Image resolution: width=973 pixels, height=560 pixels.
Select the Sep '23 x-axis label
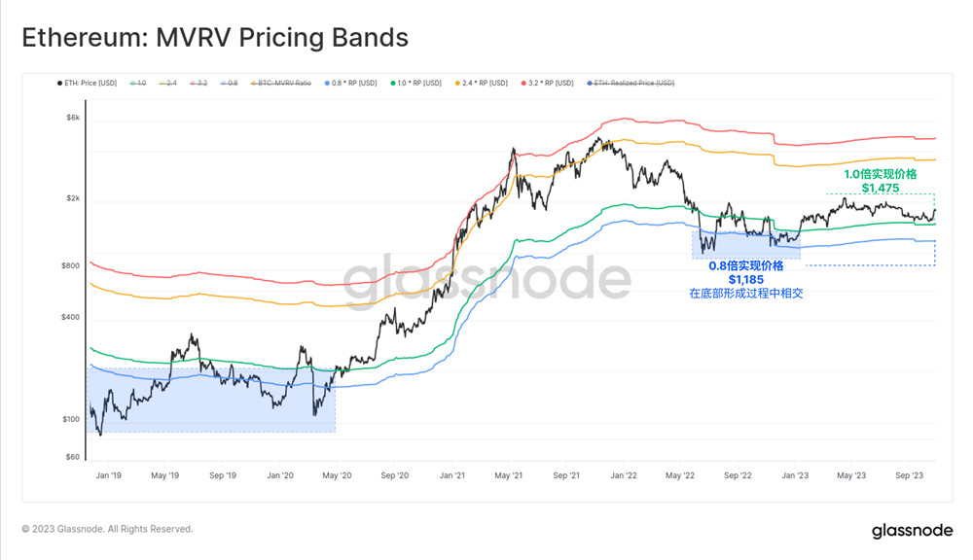click(909, 475)
